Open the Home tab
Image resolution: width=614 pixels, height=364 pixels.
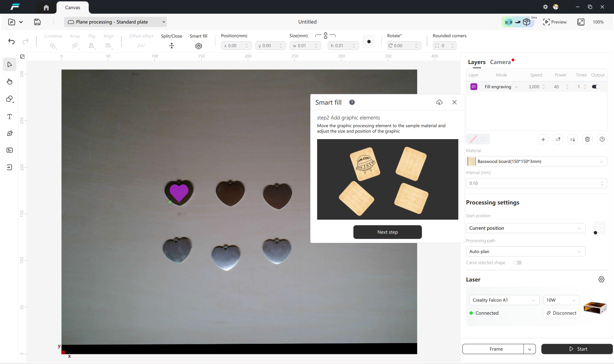click(x=46, y=7)
